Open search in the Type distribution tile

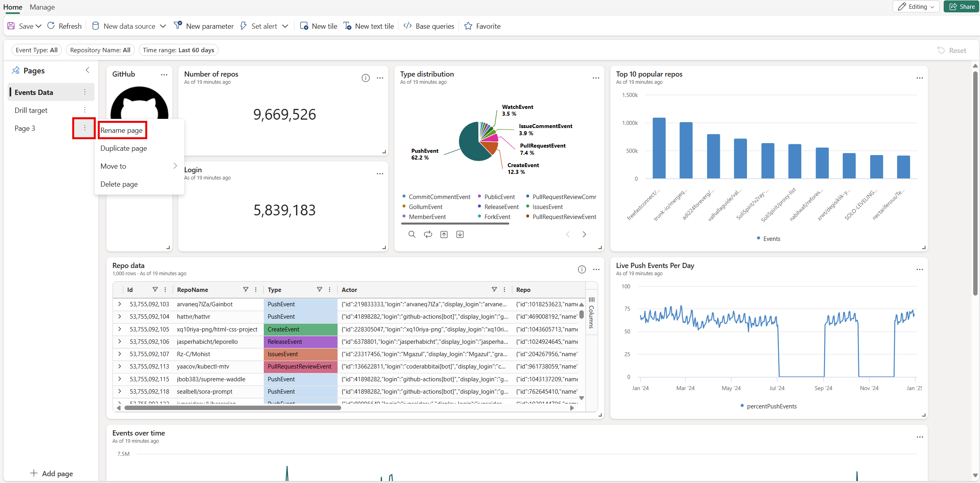(x=412, y=234)
